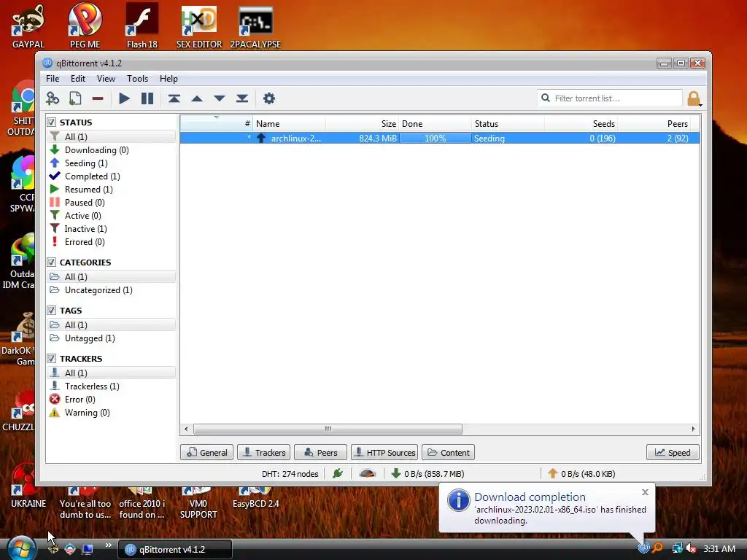747x560 pixels.
Task: Click the horizontal scrollbar thumb
Action: click(328, 429)
